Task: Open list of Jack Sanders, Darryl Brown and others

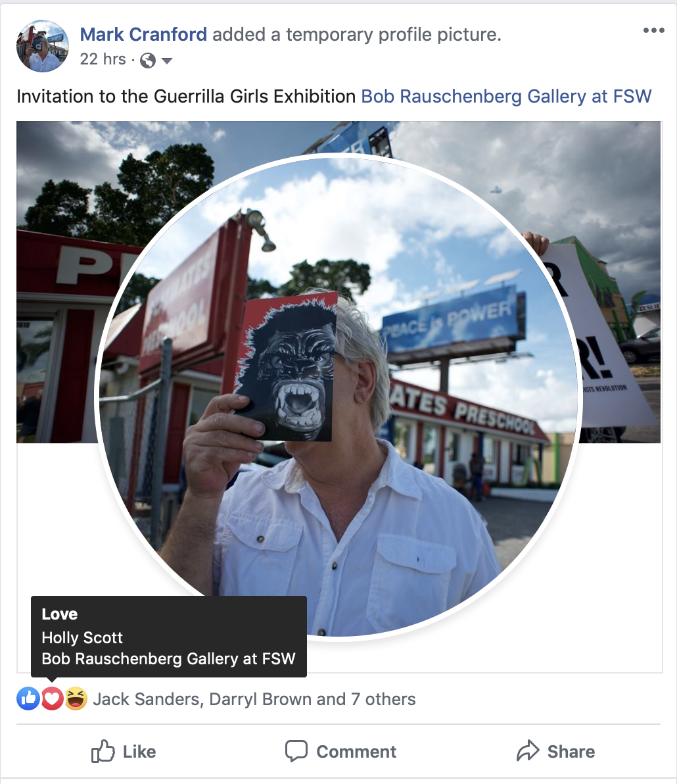Action: (254, 699)
